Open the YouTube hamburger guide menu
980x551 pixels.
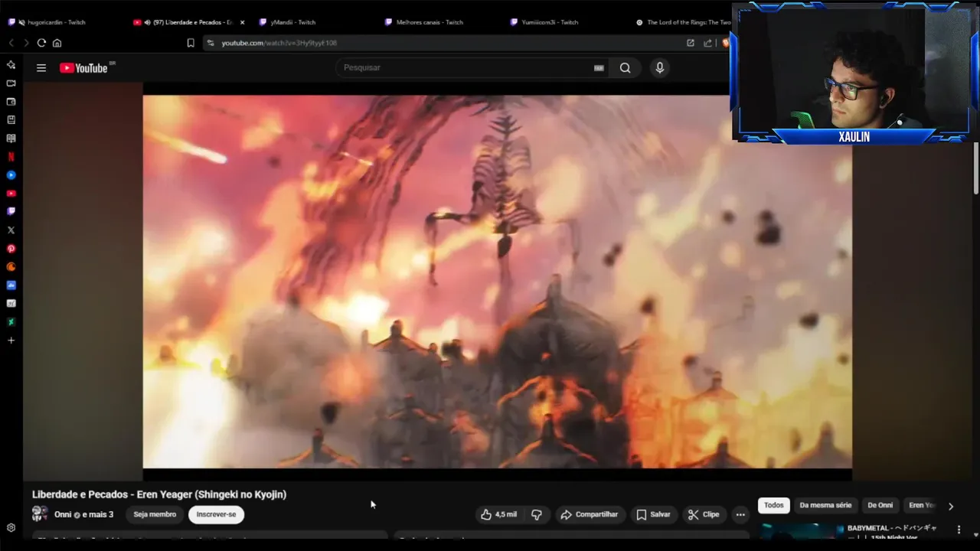tap(41, 68)
